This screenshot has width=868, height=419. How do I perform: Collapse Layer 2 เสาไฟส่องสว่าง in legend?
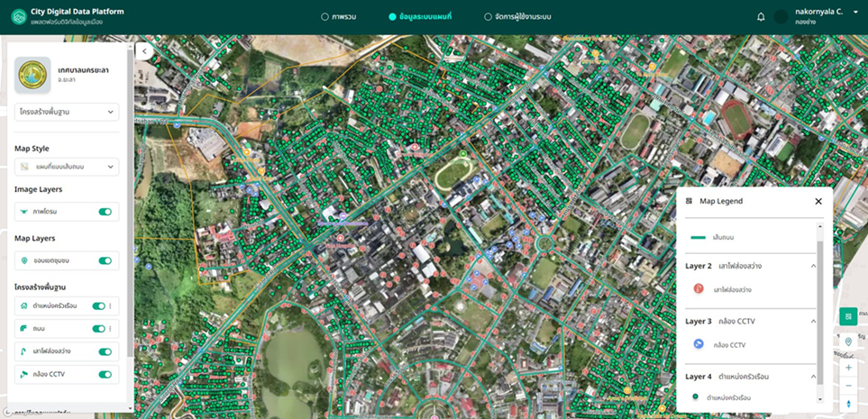coord(814,267)
